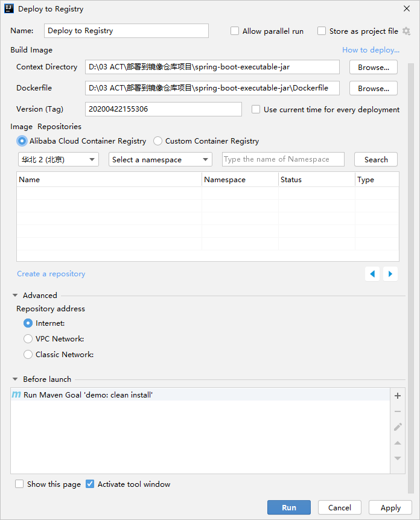Click the Name input field

(126, 31)
